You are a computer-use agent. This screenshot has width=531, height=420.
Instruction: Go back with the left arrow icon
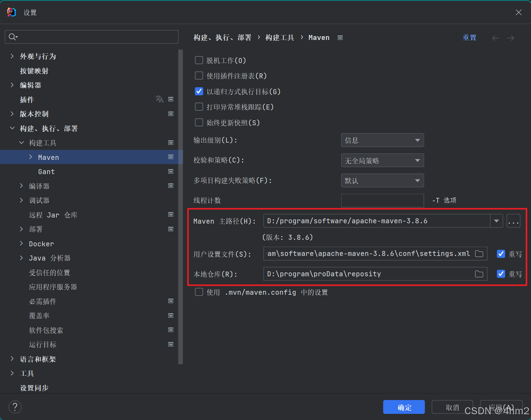pos(496,38)
